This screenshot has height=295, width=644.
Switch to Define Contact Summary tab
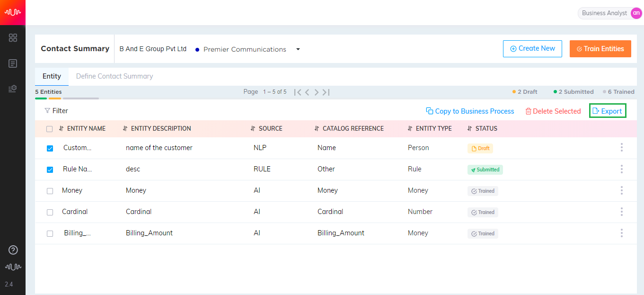point(115,76)
